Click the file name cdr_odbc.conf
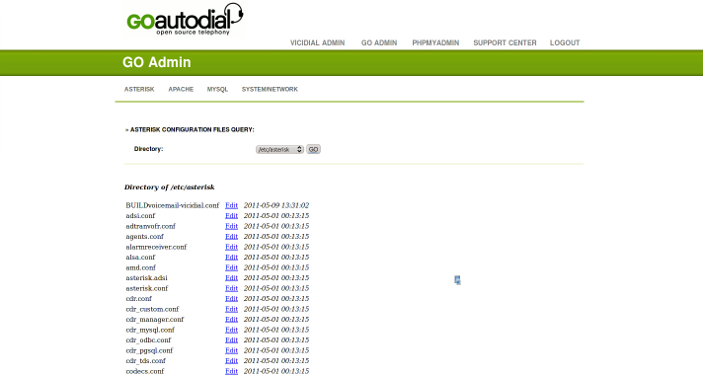 point(148,340)
